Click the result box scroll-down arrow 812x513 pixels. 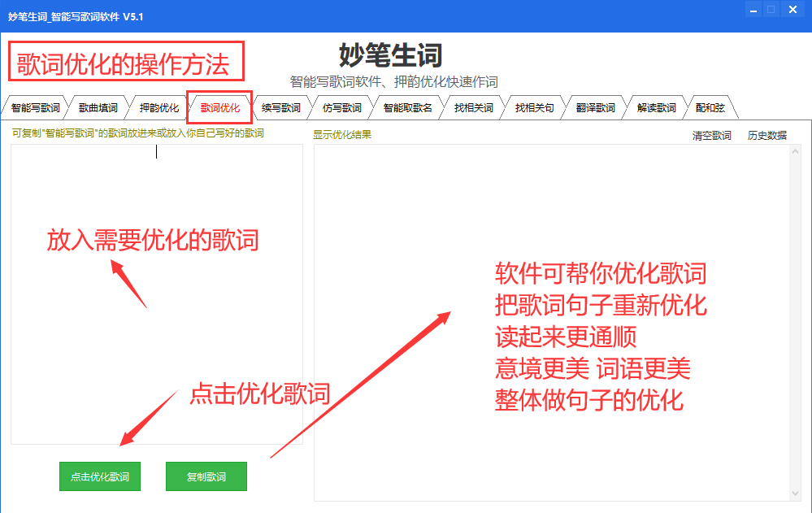(x=796, y=493)
